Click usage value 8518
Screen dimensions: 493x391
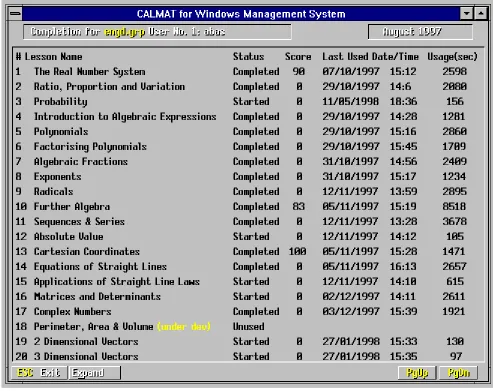pyautogui.click(x=454, y=207)
